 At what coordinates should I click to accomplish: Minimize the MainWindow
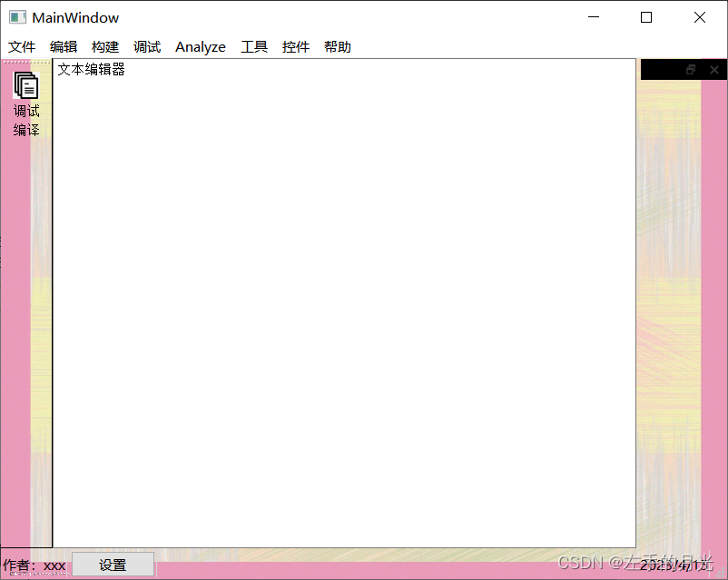(593, 17)
